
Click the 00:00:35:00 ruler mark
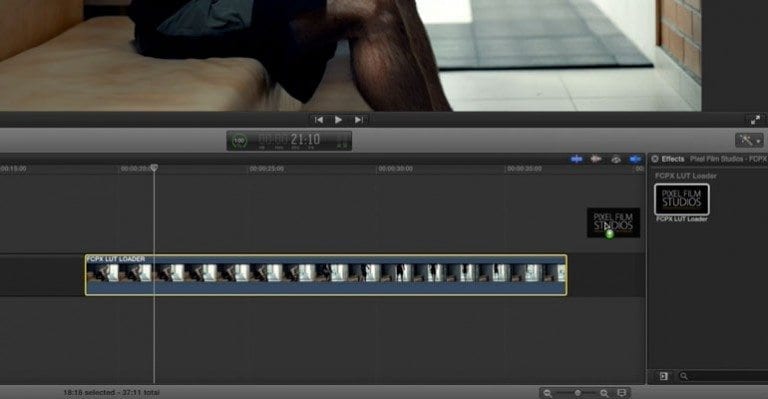point(524,169)
